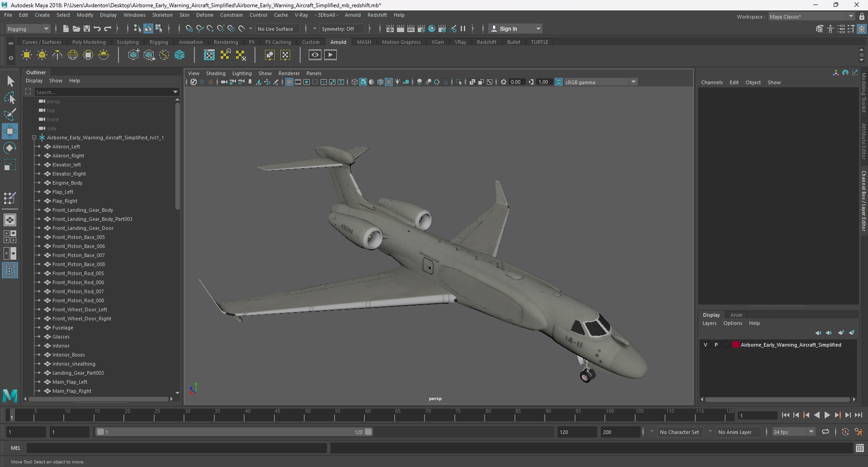
Task: Switch to the Anim layer tab
Action: (x=736, y=315)
